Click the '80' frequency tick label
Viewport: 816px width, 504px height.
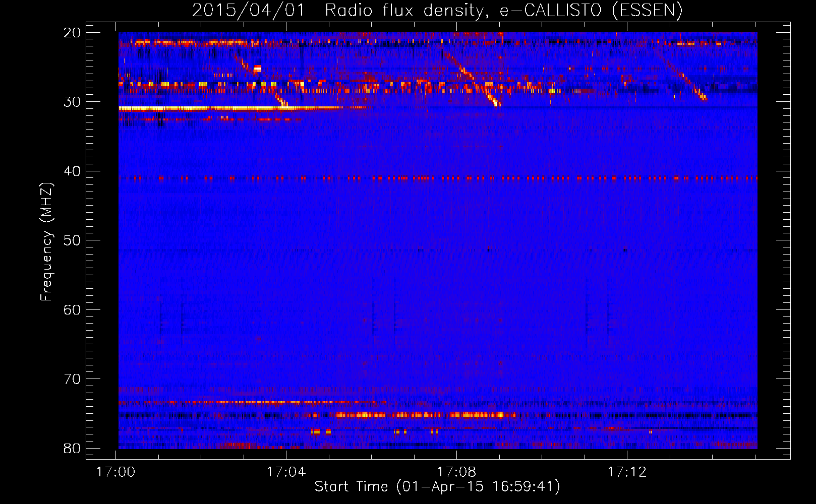click(x=72, y=448)
